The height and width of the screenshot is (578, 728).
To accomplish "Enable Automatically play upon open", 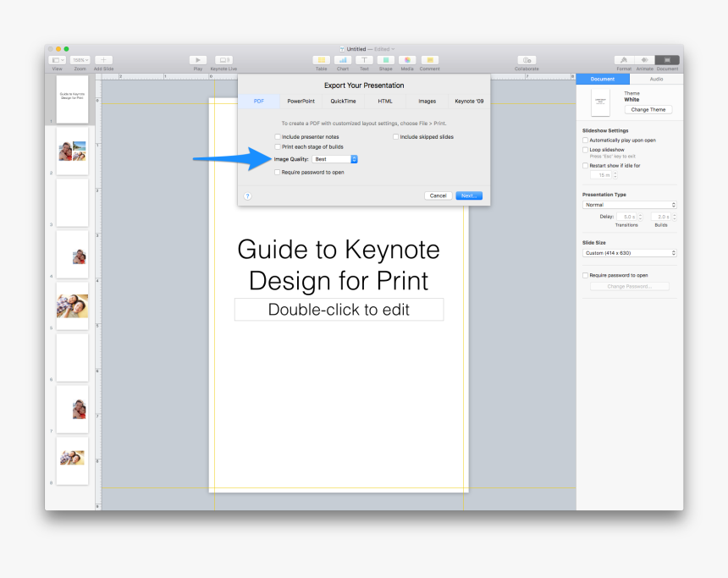I will pos(586,140).
